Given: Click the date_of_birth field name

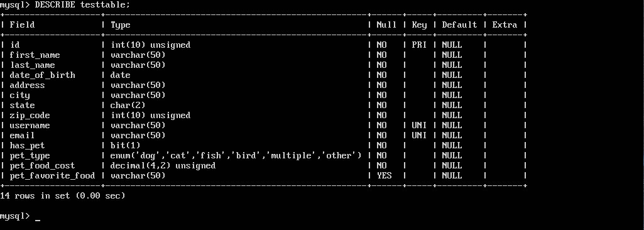Looking at the screenshot, I should pyautogui.click(x=42, y=75).
